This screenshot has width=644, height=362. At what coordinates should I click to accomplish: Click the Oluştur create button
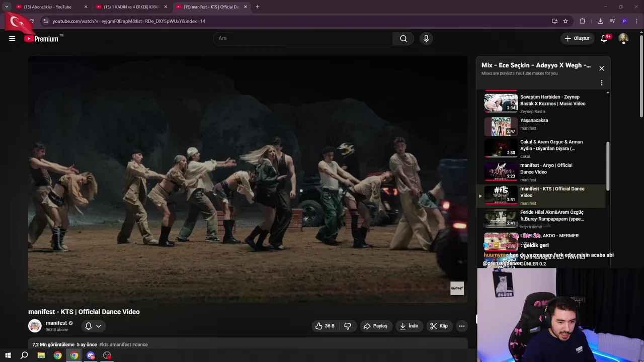tap(577, 39)
